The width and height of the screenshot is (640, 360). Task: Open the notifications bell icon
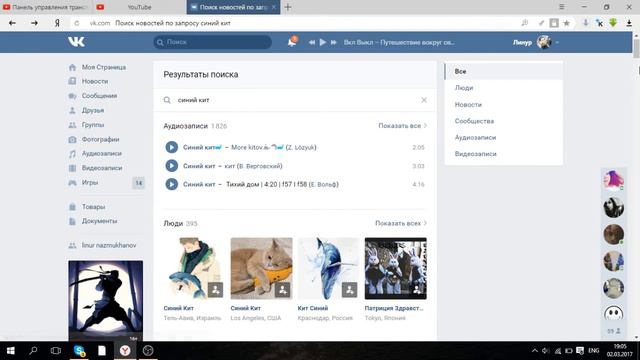(292, 42)
